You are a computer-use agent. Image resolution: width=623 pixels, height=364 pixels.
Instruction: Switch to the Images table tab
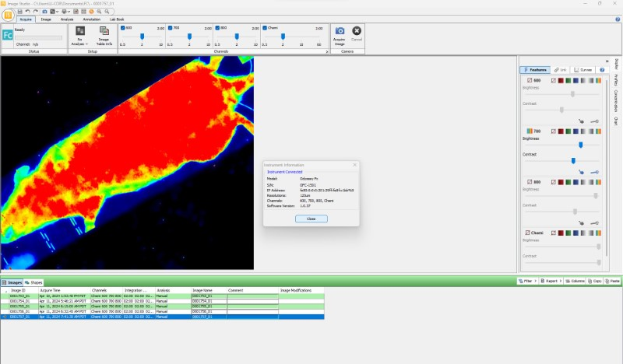point(12,282)
